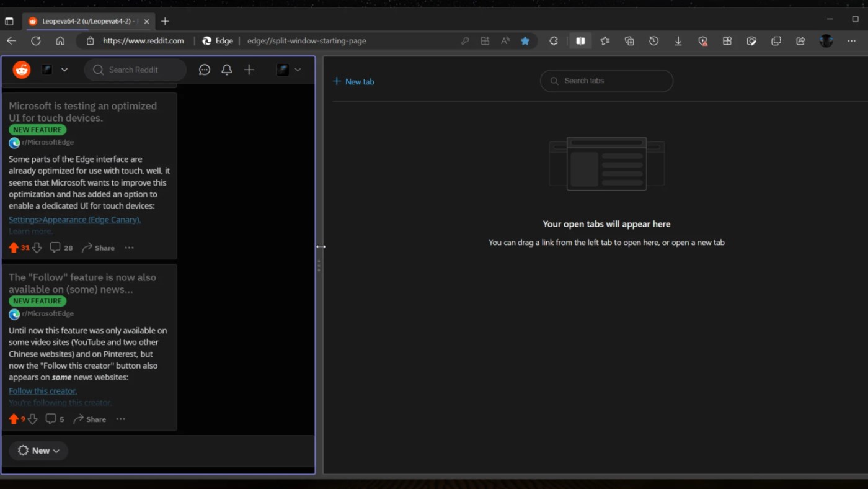Screen dimensions: 868x489
Task: Select the Leopeva64-2 Reddit tab
Action: pos(89,21)
